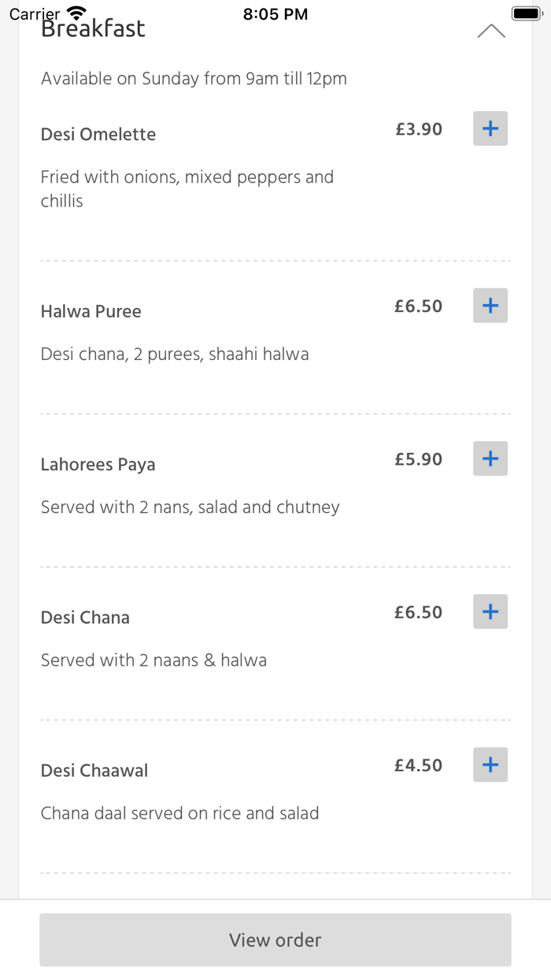551x980 pixels.
Task: Select the Desi Omelette item name
Action: pos(98,134)
